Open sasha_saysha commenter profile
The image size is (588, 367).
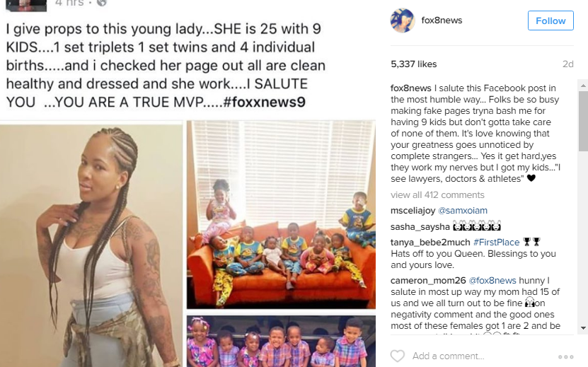tap(420, 227)
